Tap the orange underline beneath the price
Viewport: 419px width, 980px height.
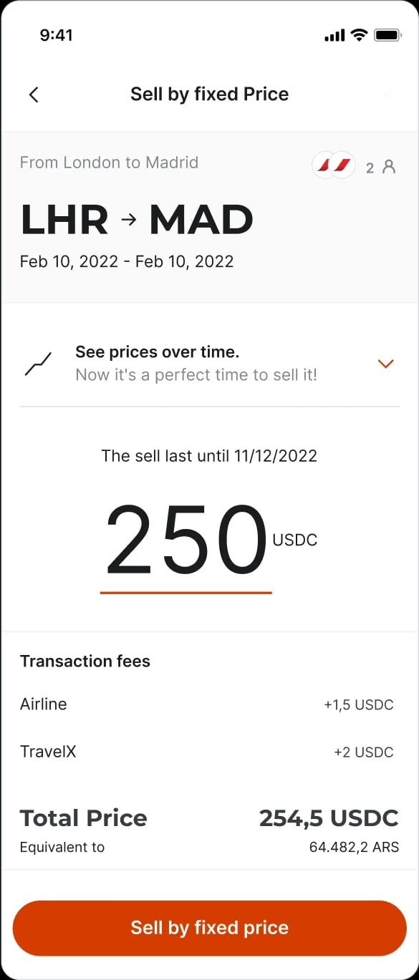tap(186, 591)
